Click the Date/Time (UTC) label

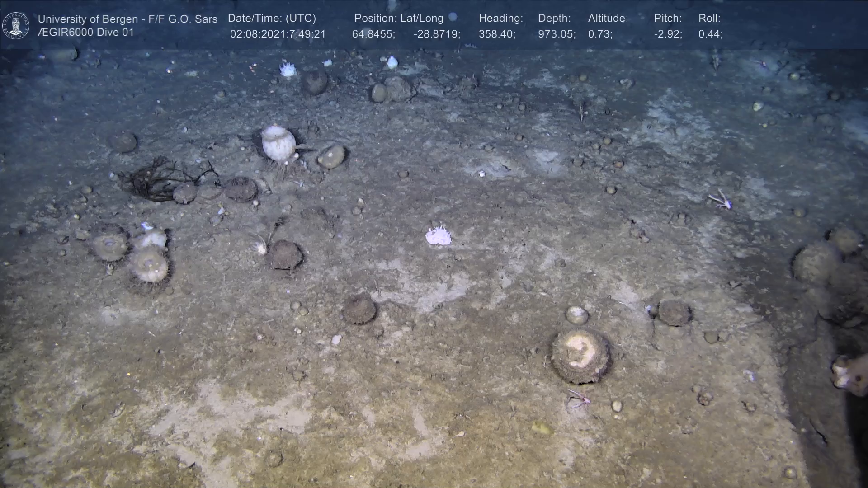point(272,19)
